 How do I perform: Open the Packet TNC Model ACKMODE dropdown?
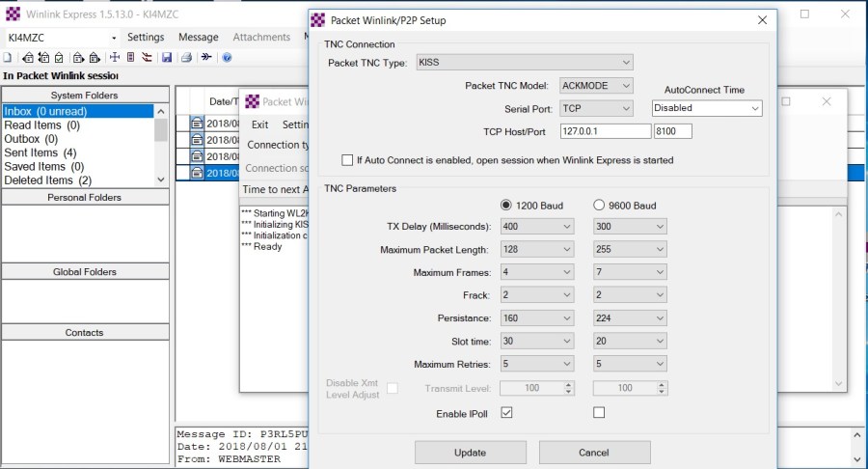coord(596,86)
